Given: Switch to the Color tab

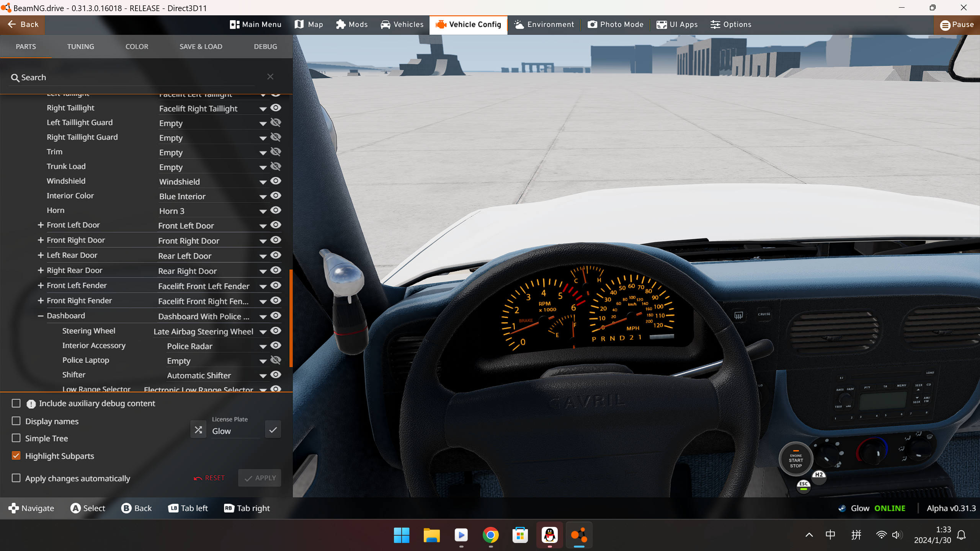Looking at the screenshot, I should pos(137,46).
